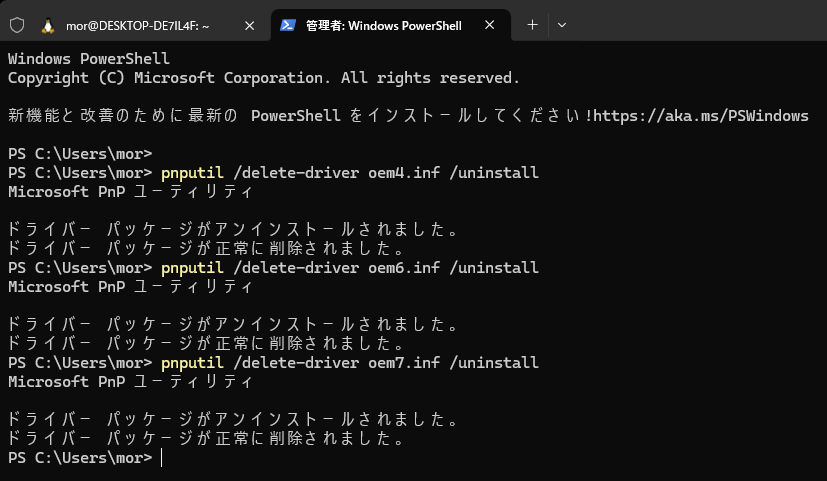Image resolution: width=827 pixels, height=481 pixels.
Task: Expand the new tab profile dropdown
Action: tap(562, 25)
